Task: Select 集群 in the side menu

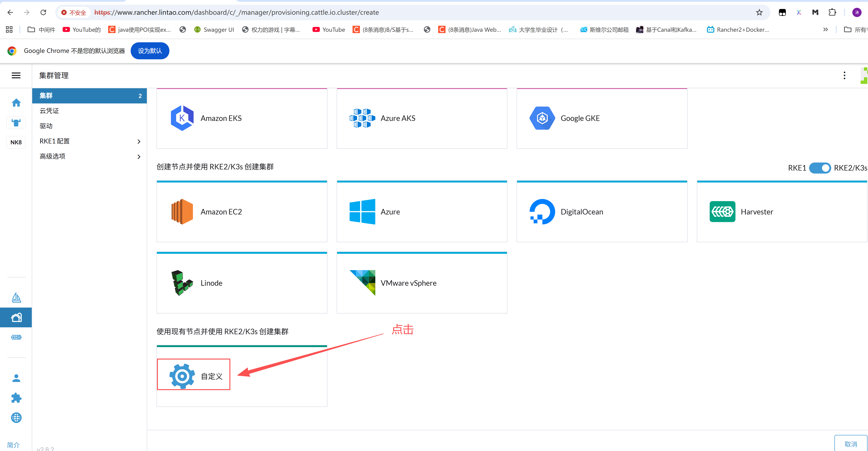Action: coord(89,96)
